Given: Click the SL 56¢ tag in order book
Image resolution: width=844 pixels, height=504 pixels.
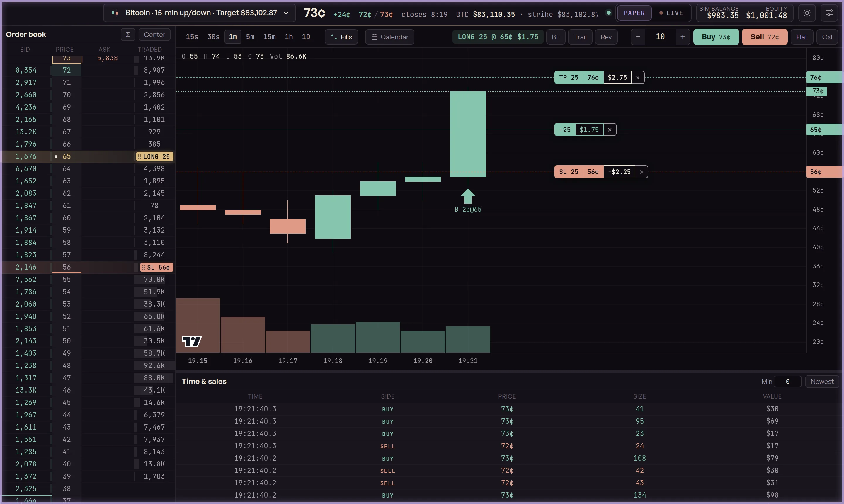Looking at the screenshot, I should click(156, 267).
